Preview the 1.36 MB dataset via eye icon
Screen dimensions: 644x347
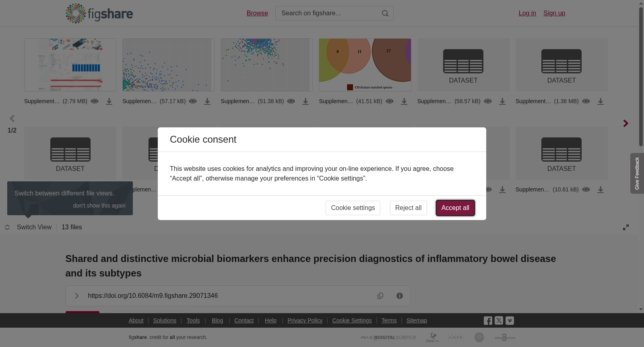point(586,101)
